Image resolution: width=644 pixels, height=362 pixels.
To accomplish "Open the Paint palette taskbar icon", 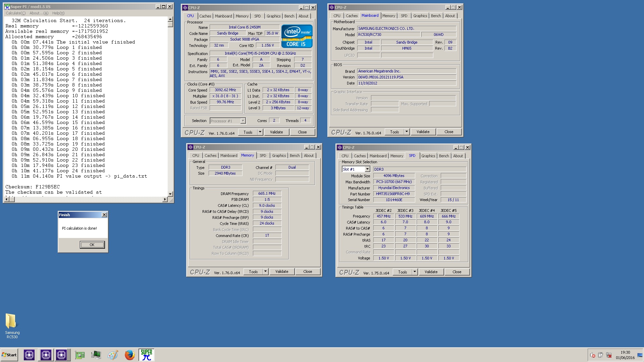I will pyautogui.click(x=113, y=355).
